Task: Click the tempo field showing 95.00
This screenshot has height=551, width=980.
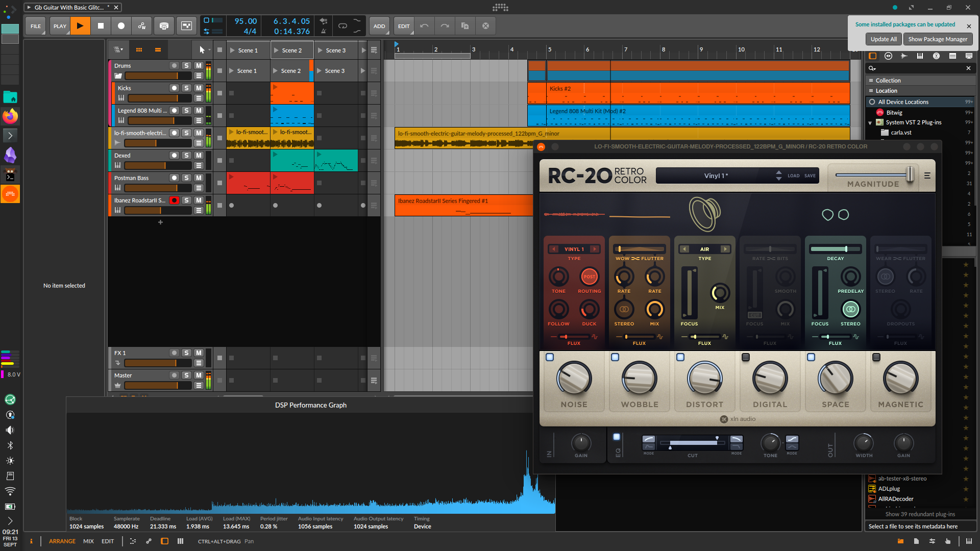Action: [246, 21]
